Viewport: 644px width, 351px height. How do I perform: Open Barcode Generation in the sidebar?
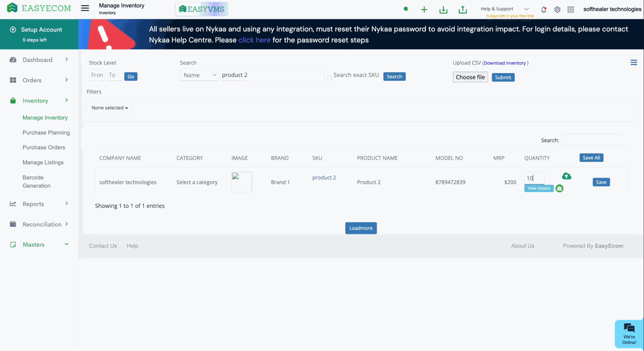click(37, 181)
